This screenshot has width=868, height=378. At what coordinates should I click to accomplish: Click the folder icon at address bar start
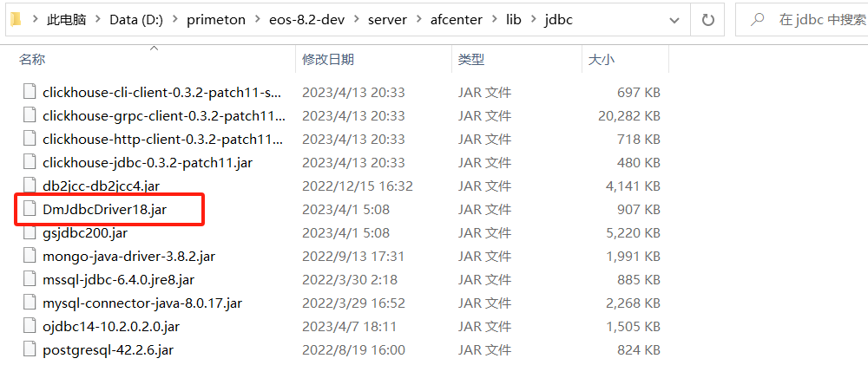click(x=16, y=19)
